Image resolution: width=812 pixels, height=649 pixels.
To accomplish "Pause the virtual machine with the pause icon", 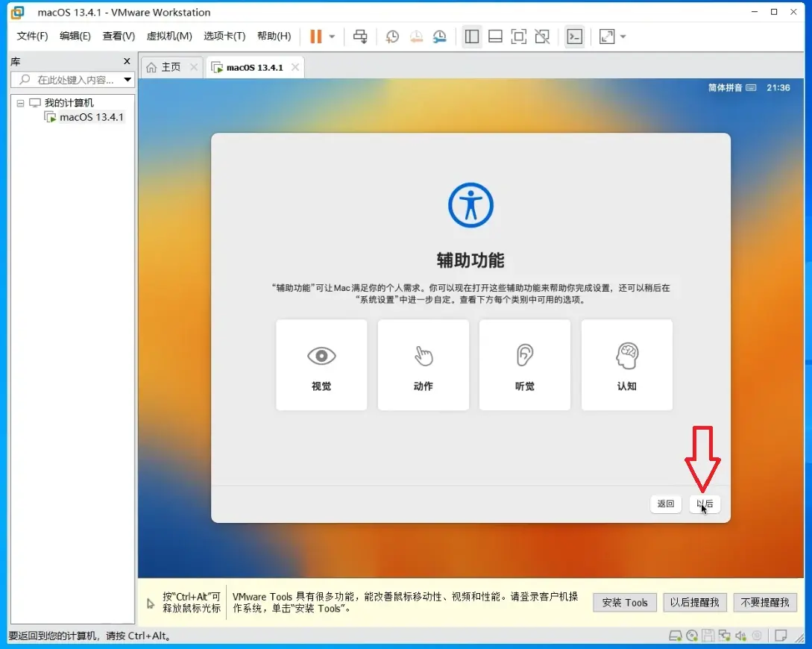I will [315, 37].
